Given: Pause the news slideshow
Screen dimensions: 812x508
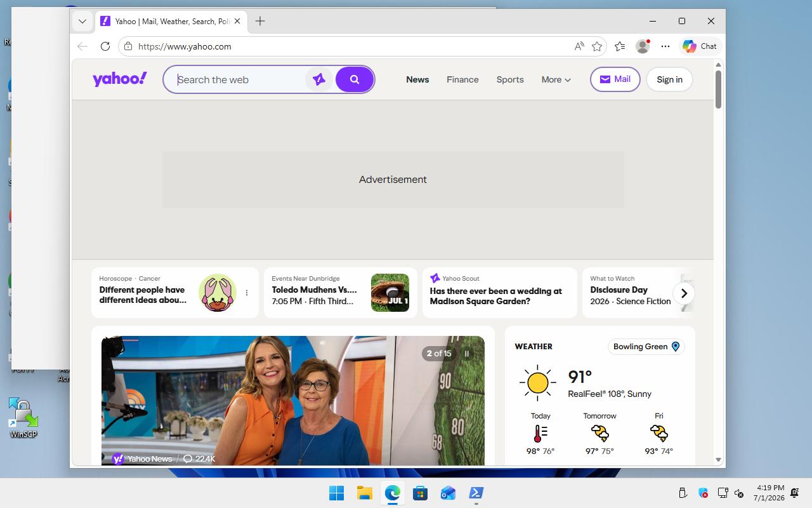Looking at the screenshot, I should coord(467,354).
